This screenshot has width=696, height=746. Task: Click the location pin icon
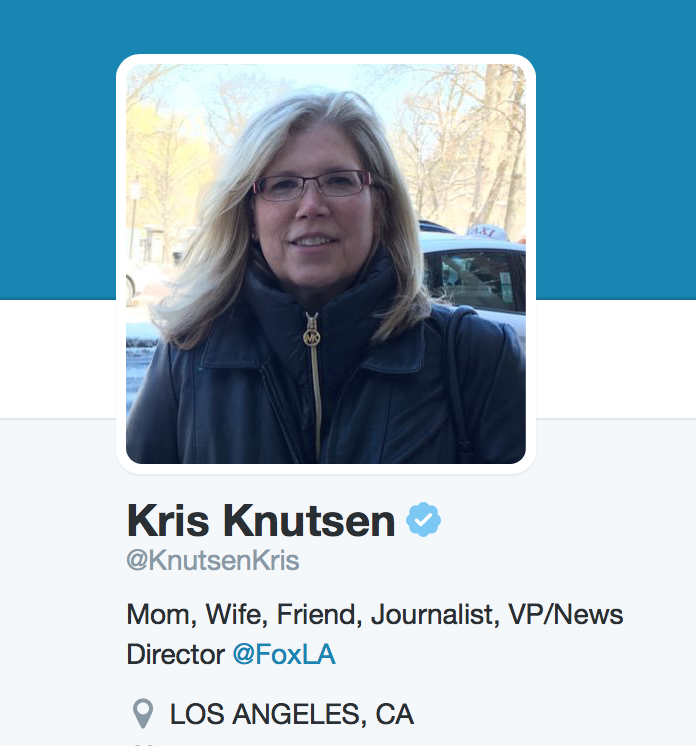click(143, 714)
